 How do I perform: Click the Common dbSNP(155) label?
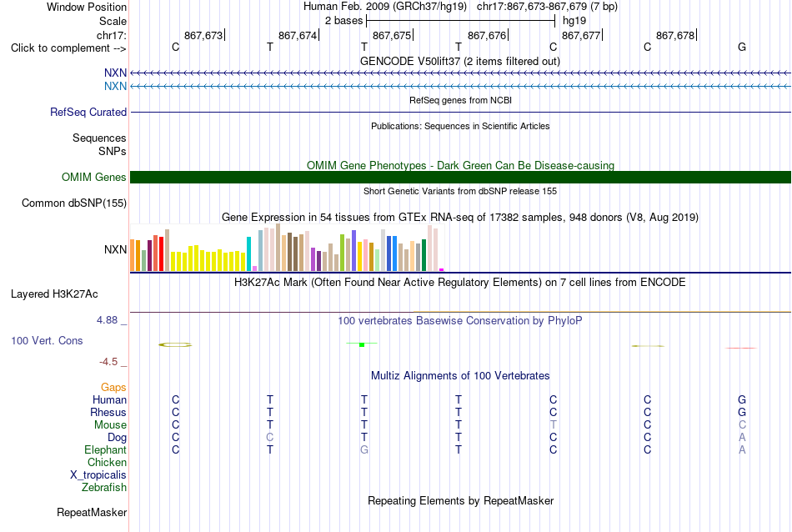[74, 203]
